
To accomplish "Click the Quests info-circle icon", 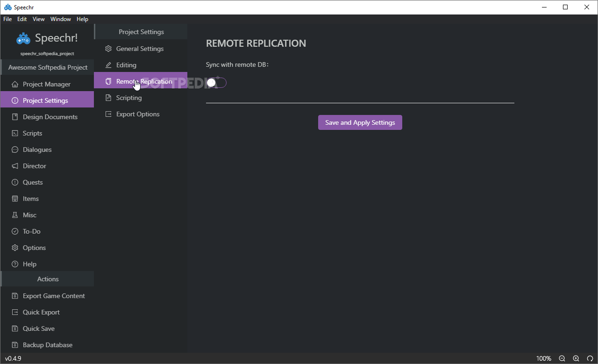I will pos(14,182).
